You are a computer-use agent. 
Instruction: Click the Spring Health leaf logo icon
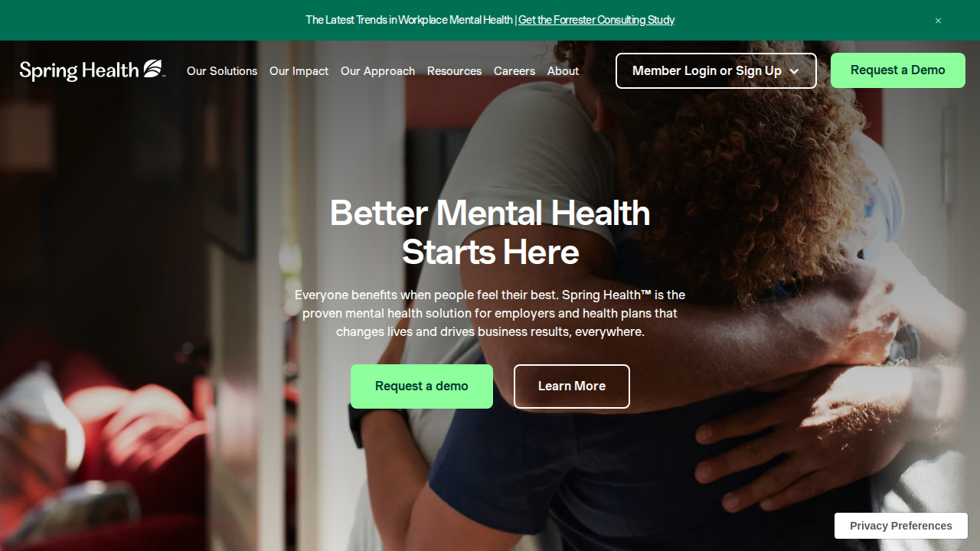pyautogui.click(x=154, y=69)
